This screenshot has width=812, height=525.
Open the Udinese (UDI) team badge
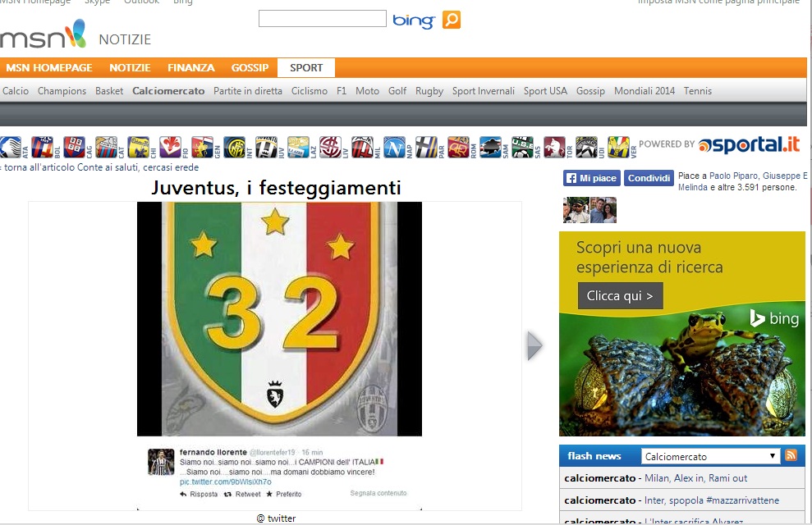(587, 148)
